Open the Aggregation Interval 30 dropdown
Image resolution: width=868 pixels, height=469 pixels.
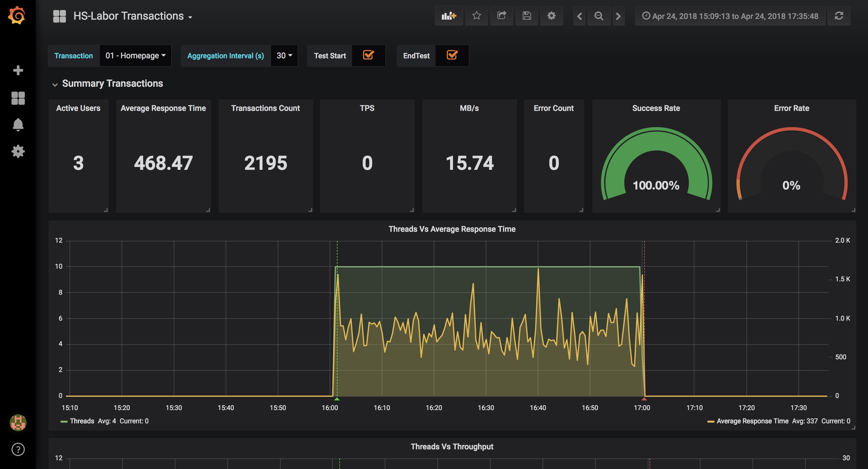(284, 56)
